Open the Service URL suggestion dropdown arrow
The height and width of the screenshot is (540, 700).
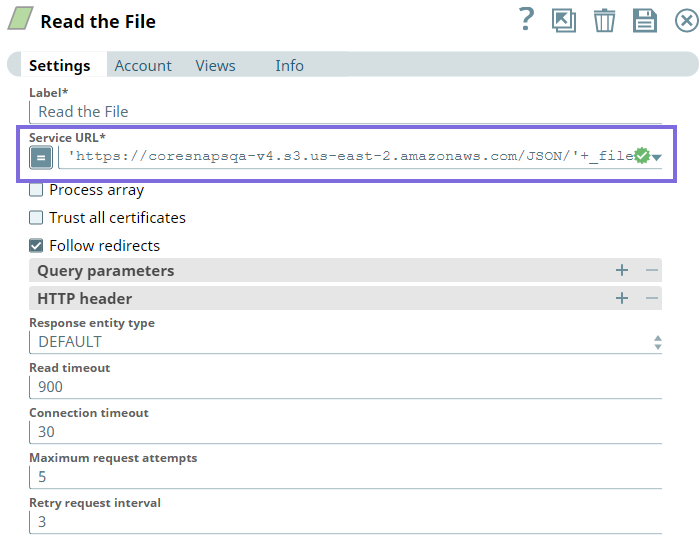[657, 158]
